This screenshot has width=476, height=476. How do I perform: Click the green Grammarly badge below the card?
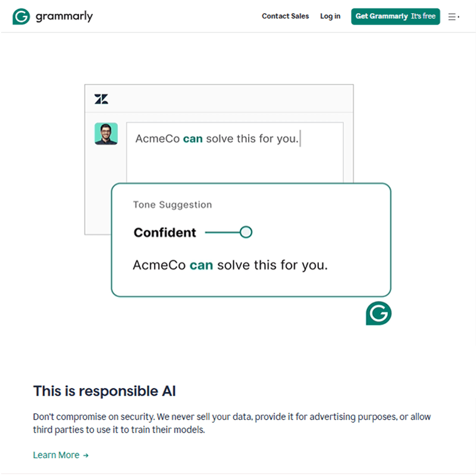point(378,314)
